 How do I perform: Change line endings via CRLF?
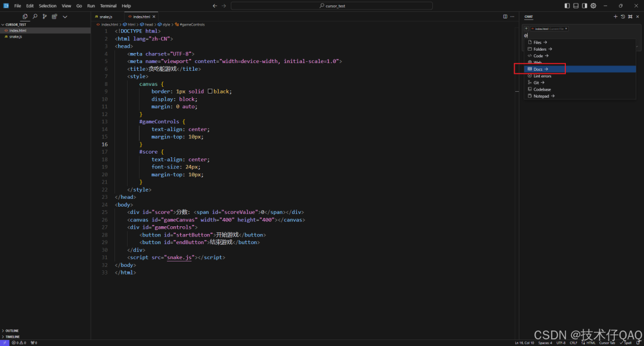coord(574,342)
